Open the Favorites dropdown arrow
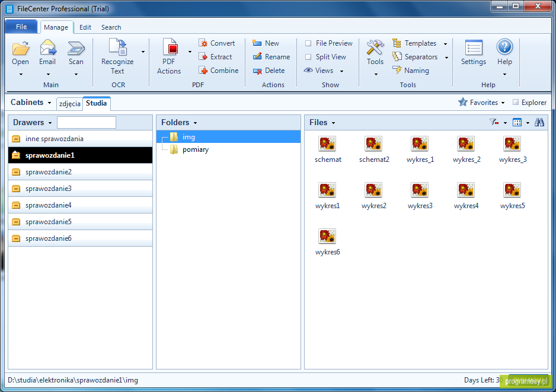The image size is (556, 392). (x=503, y=103)
